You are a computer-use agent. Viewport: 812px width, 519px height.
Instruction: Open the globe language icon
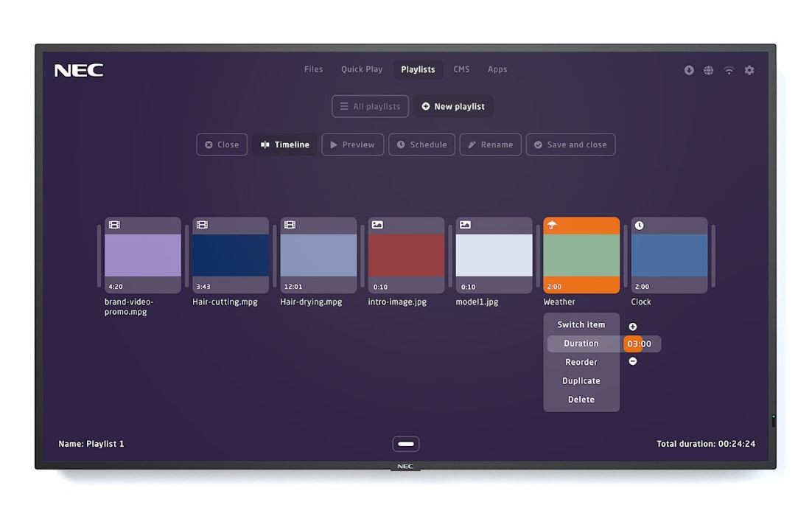(708, 70)
